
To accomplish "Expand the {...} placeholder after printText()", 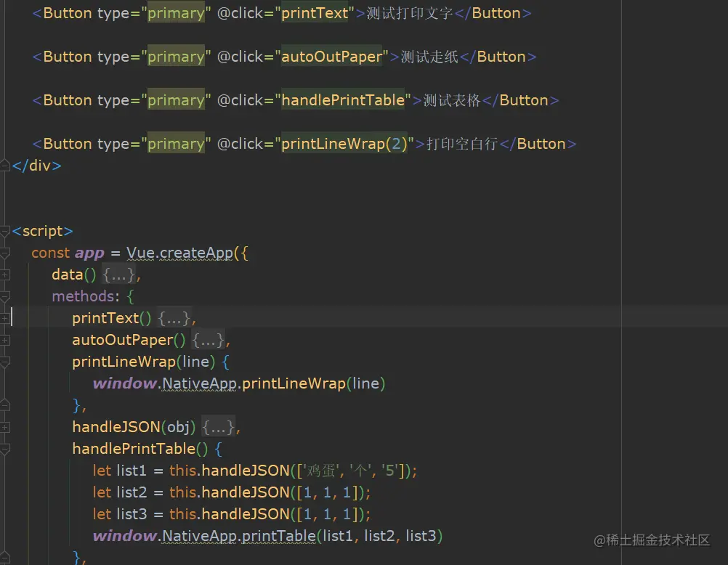I will [x=174, y=319].
